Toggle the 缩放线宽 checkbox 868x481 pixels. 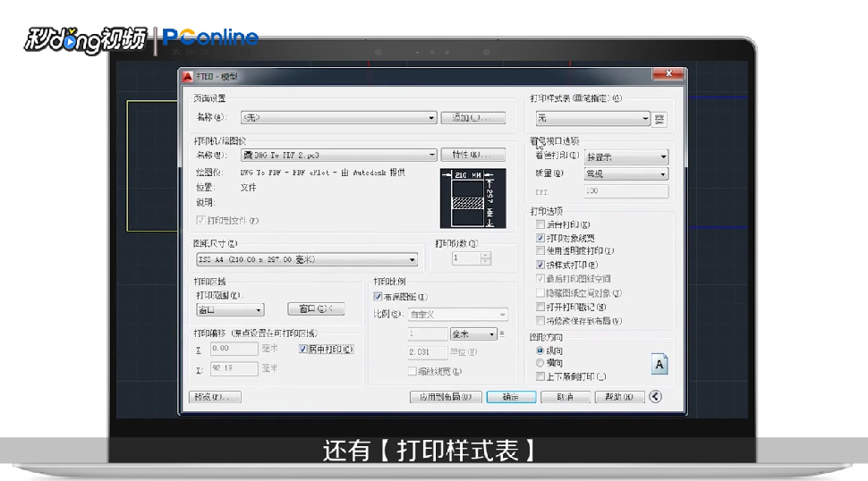coord(412,371)
